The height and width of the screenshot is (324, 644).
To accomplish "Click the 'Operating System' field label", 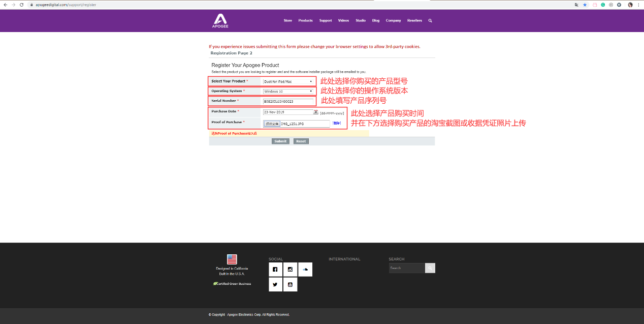I will pos(228,91).
